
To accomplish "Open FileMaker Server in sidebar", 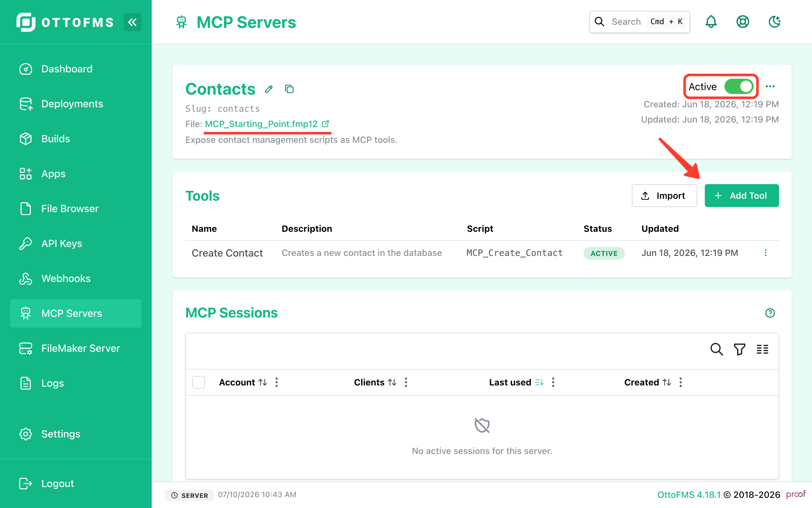I will [76, 348].
